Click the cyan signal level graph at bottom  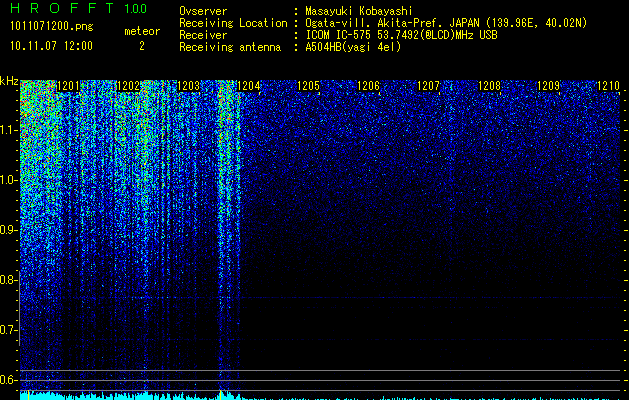(x=321, y=395)
